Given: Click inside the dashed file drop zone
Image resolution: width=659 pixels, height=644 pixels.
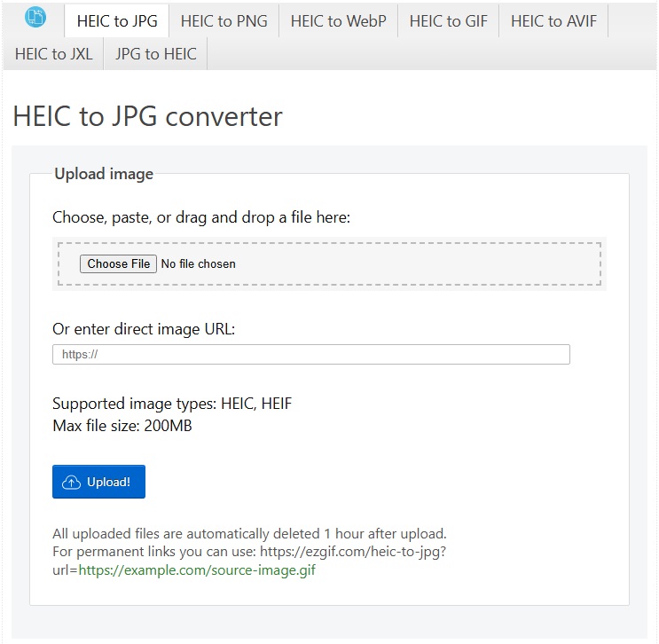Looking at the screenshot, I should [x=330, y=264].
